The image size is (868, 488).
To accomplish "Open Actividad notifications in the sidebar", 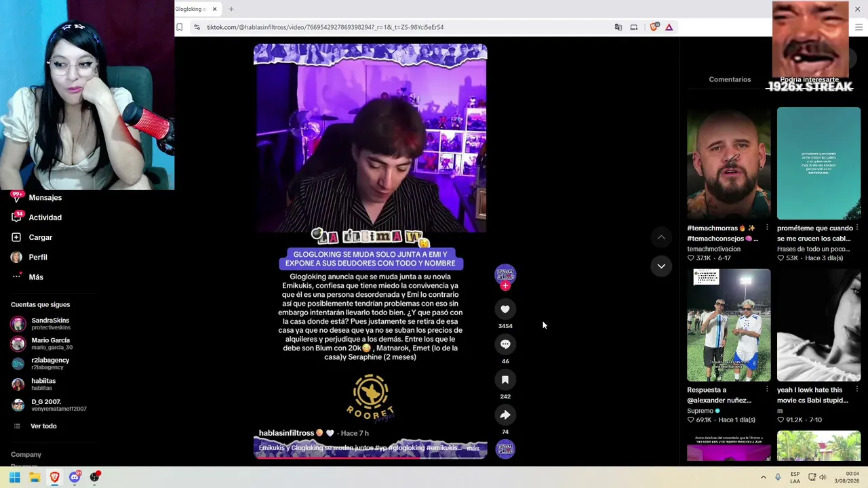I will (x=37, y=218).
